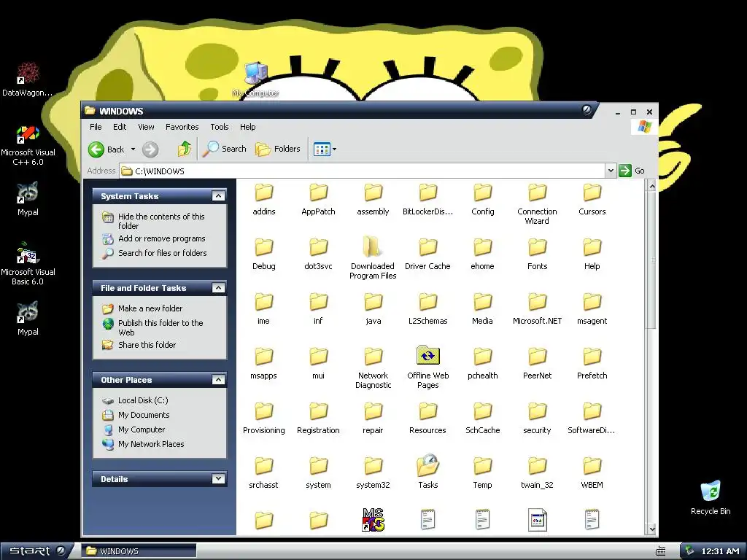Select the AppPatch folder

click(x=318, y=200)
